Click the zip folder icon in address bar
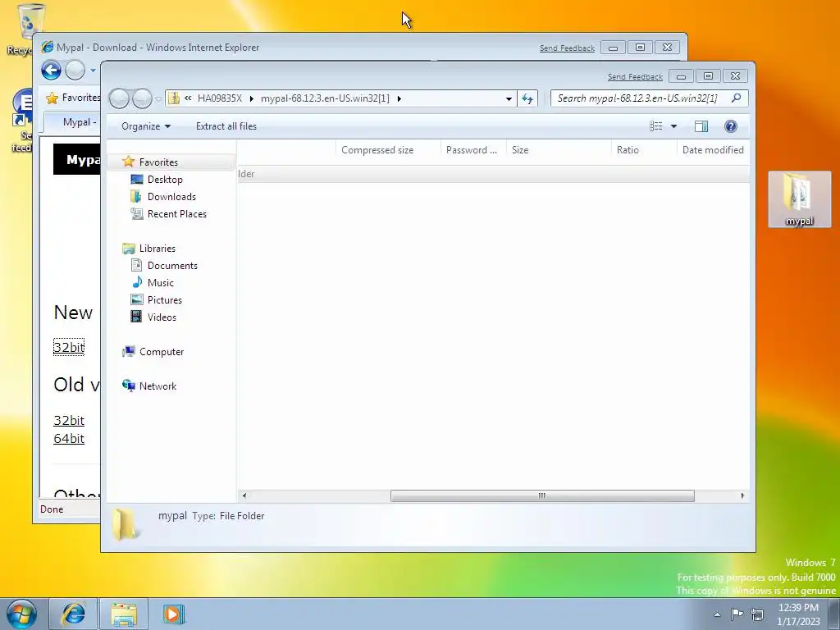 tap(174, 98)
